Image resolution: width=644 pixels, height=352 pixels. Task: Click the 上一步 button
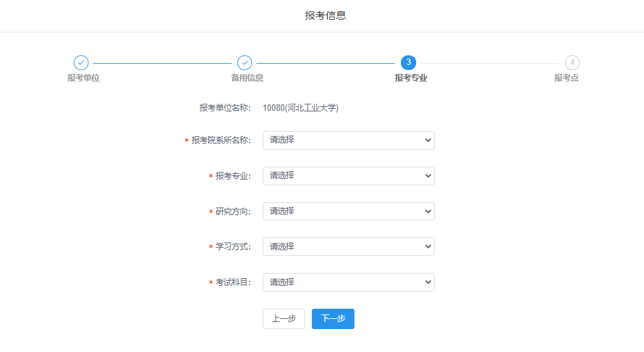(283, 319)
